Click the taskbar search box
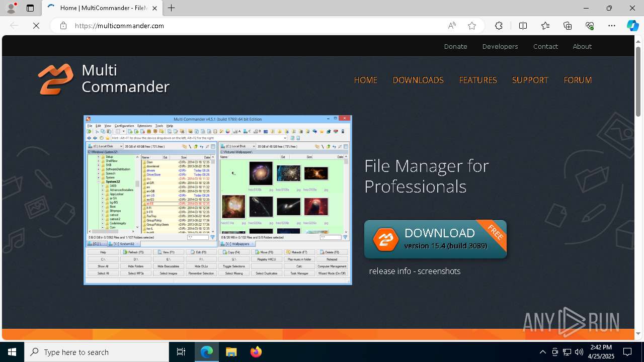 [x=97, y=352]
